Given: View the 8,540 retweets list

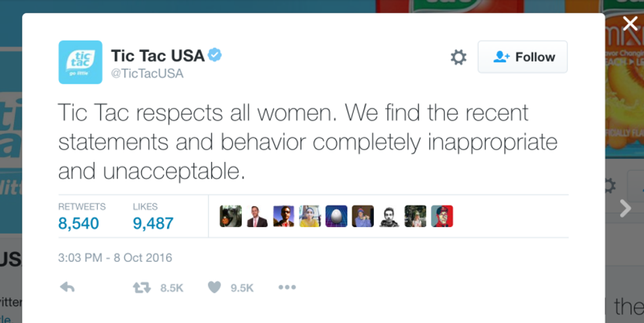Looking at the screenshot, I should coord(79,223).
